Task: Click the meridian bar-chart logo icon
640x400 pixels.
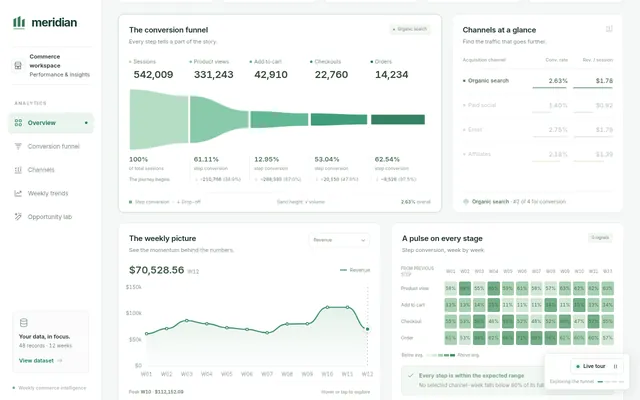Action: point(19,22)
